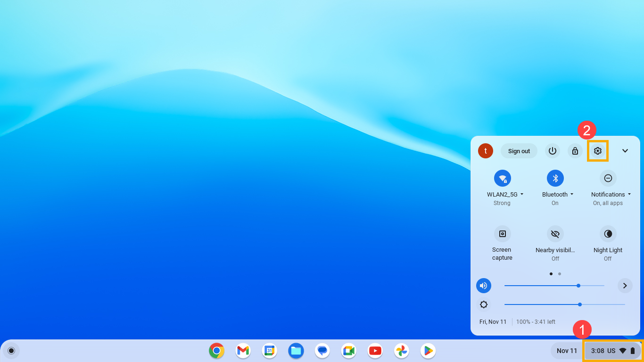Launch Gmail from the shelf
The width and height of the screenshot is (644, 362).
pos(243,351)
